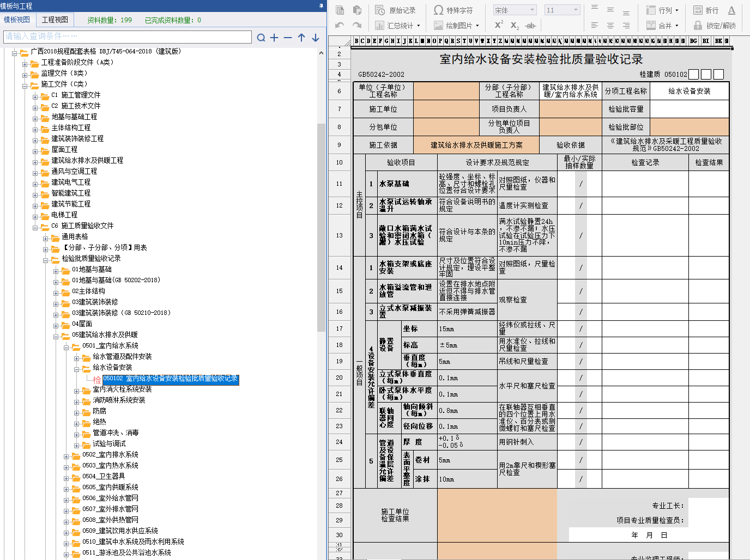Viewport: 750px width, 560px height.
Task: Collapse 0501_室内给水系统 folder
Action: pyautogui.click(x=66, y=347)
